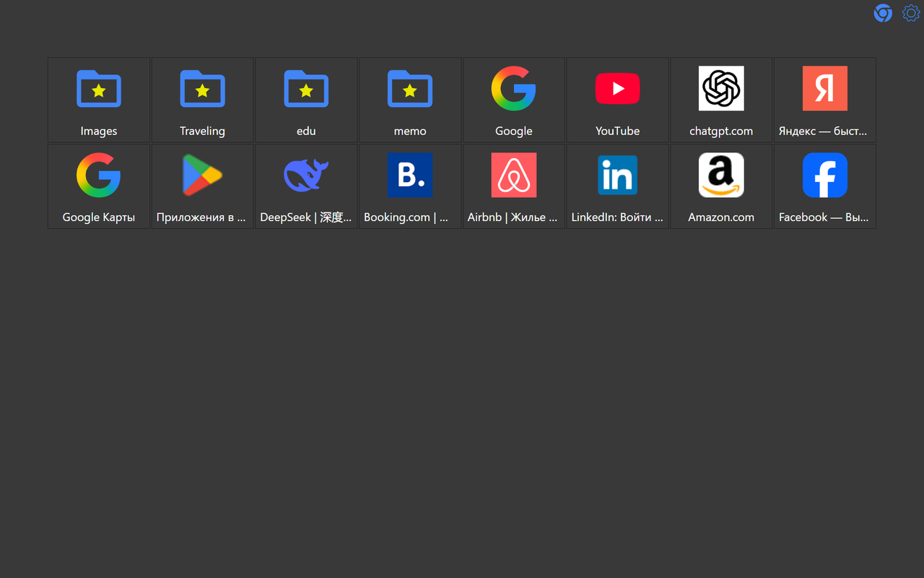Click the Chrome icon in top corner
924x578 pixels.
[x=883, y=13]
